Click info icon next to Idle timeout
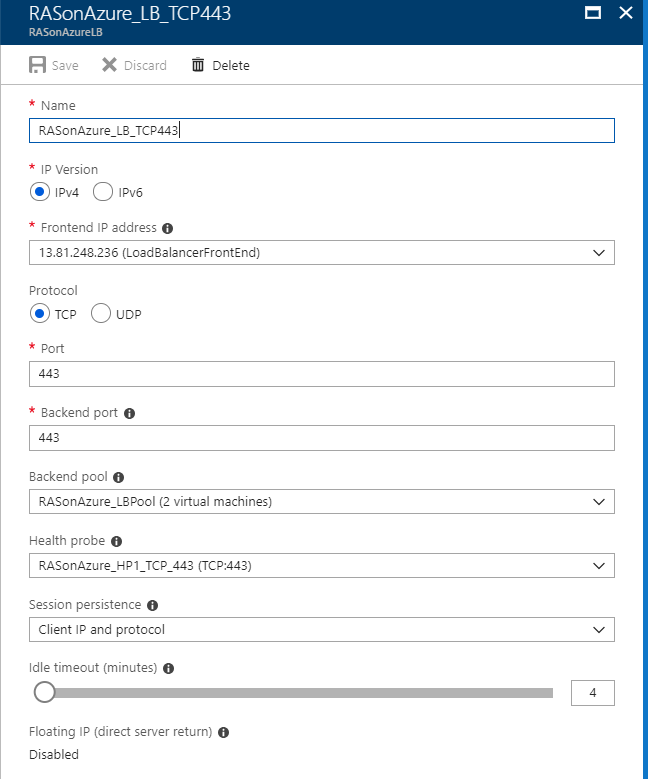This screenshot has width=648, height=779. [168, 668]
